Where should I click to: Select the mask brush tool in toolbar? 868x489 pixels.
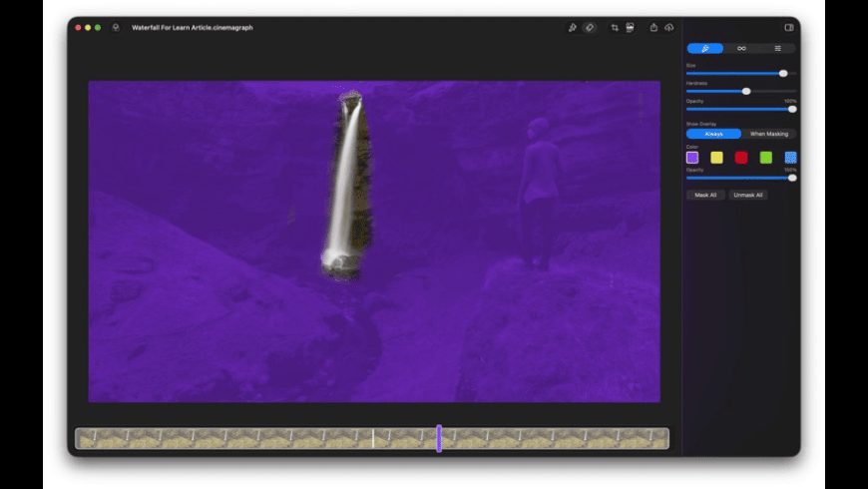pos(573,28)
